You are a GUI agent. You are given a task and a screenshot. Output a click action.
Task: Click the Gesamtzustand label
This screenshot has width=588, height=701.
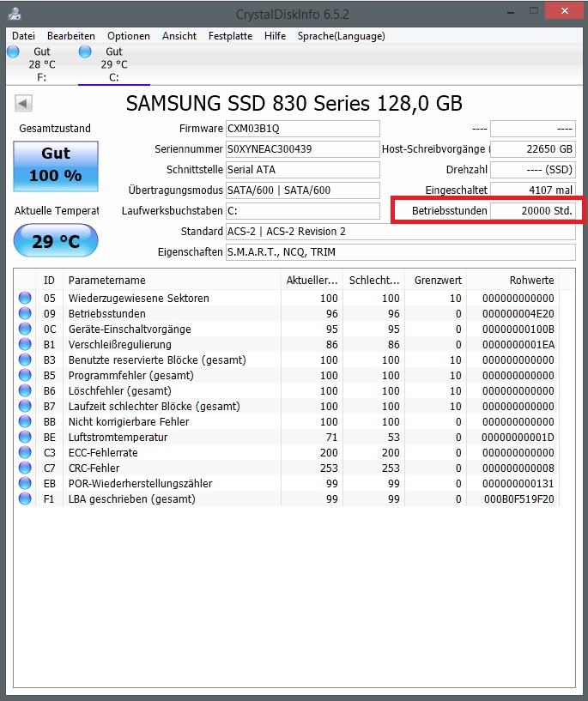55,129
